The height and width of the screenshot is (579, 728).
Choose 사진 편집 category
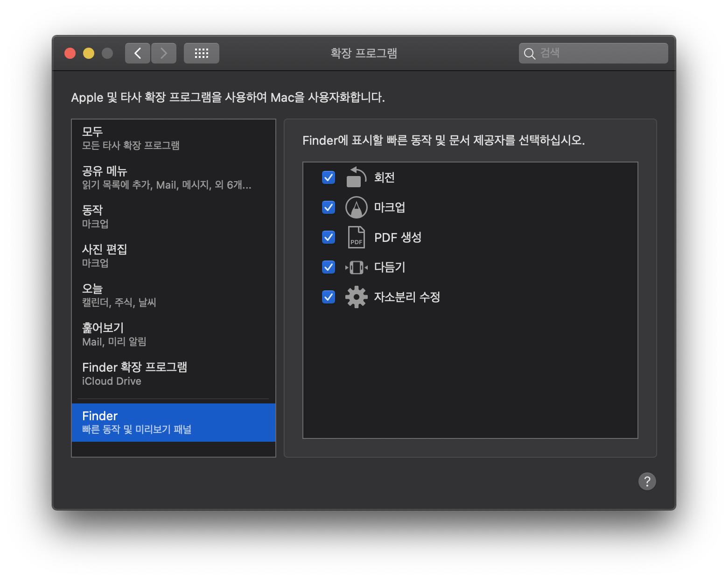(174, 256)
